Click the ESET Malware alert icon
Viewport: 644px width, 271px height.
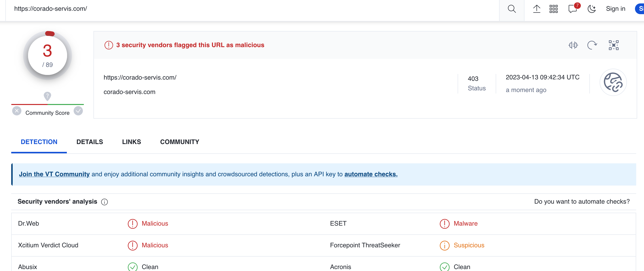[x=444, y=224]
